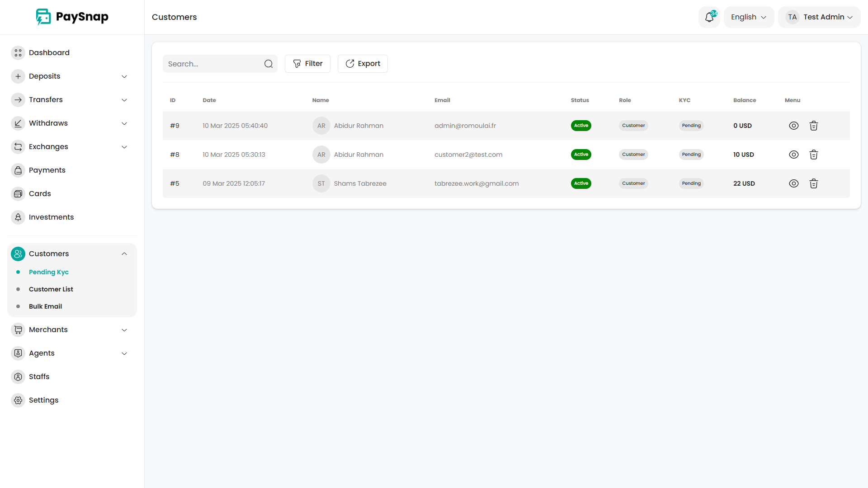Click the Export button
Image resolution: width=868 pixels, height=488 pixels.
pyautogui.click(x=363, y=64)
